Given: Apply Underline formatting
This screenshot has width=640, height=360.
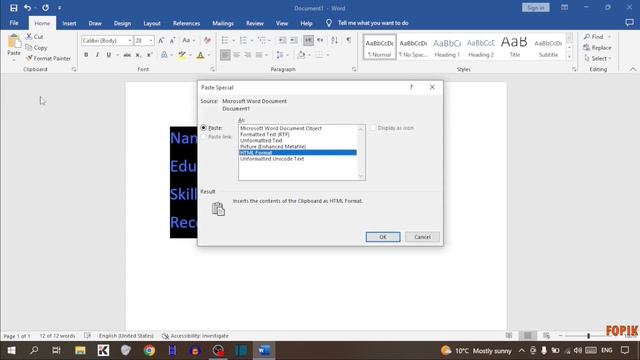Looking at the screenshot, I should coord(109,55).
